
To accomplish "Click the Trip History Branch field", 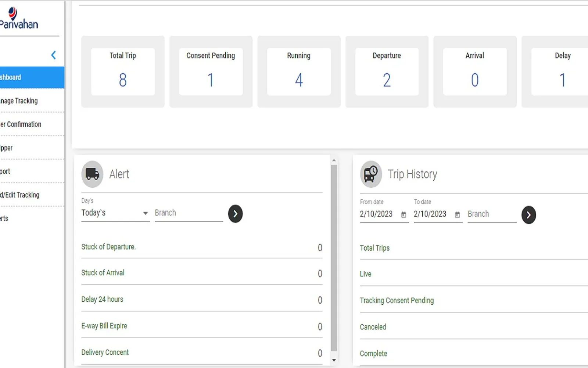I will tap(492, 214).
